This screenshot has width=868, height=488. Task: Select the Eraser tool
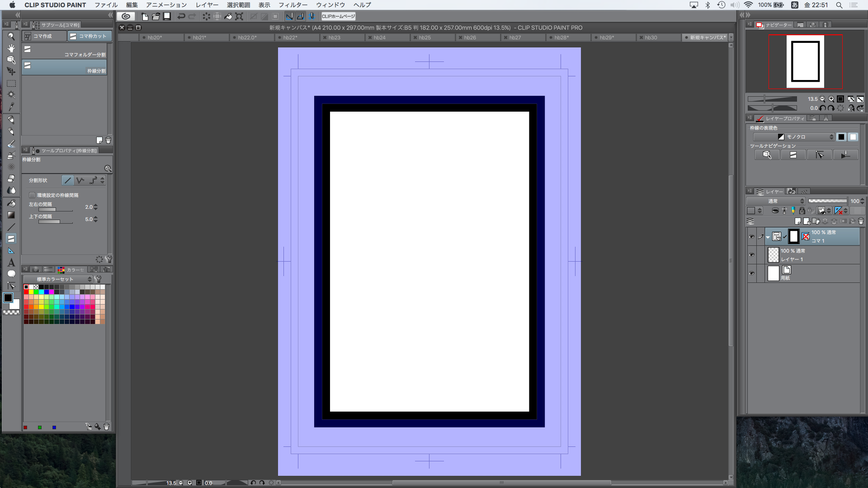pyautogui.click(x=11, y=178)
